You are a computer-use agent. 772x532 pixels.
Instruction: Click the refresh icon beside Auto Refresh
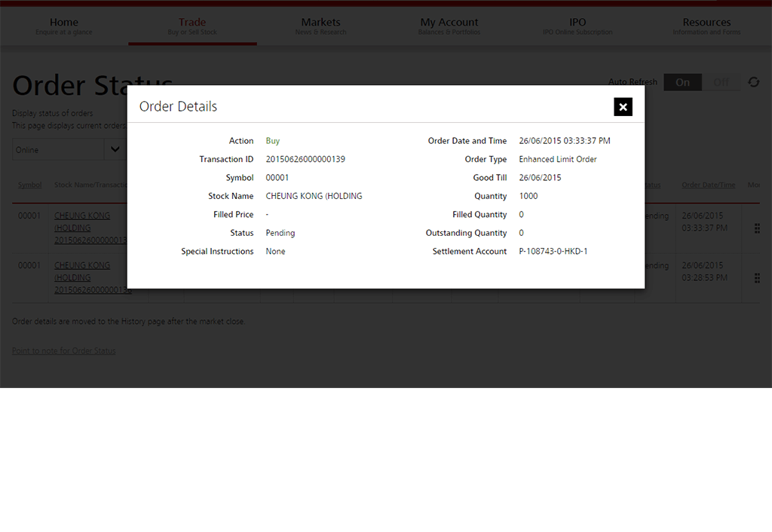753,82
